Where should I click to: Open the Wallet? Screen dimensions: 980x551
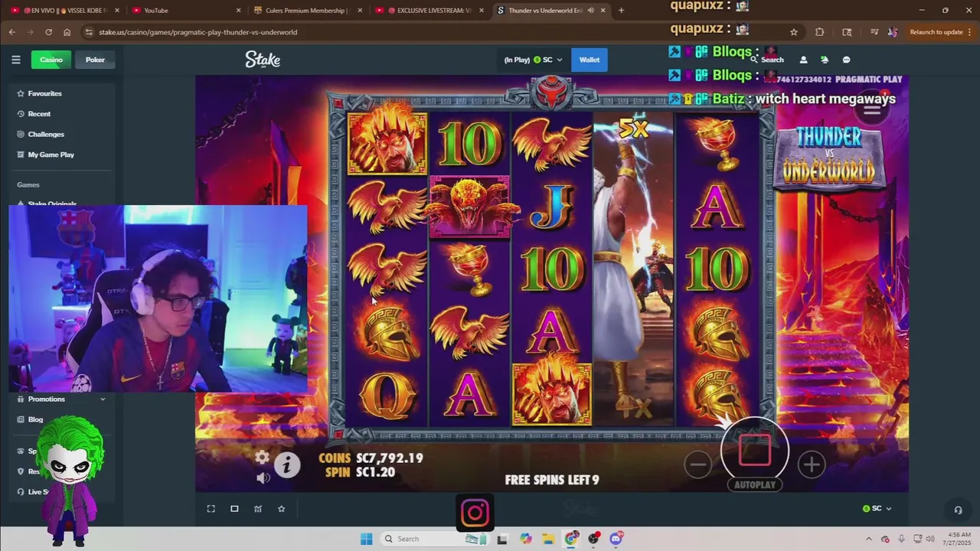click(x=590, y=60)
